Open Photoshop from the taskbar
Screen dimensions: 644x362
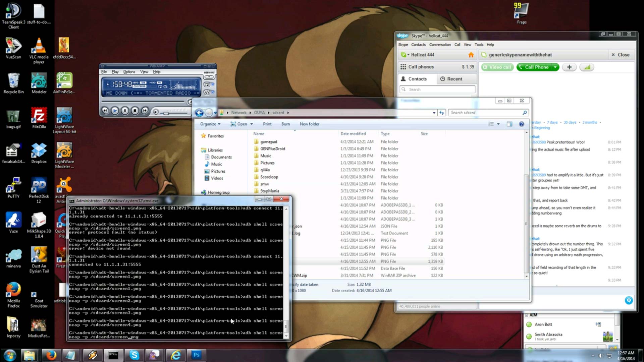coord(196,355)
